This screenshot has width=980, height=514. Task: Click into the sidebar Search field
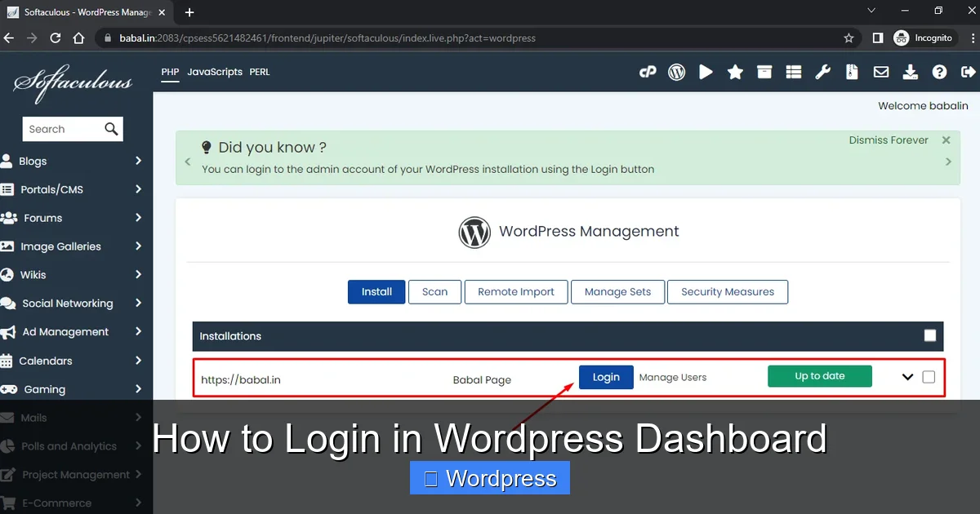pos(63,129)
